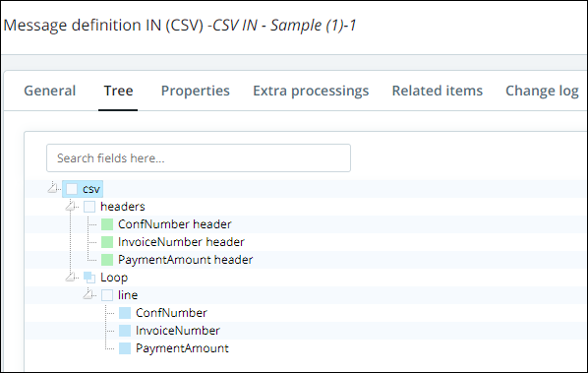This screenshot has height=373, width=588.
Task: Click the green icon beside PaymentAmount header
Action: (x=107, y=260)
